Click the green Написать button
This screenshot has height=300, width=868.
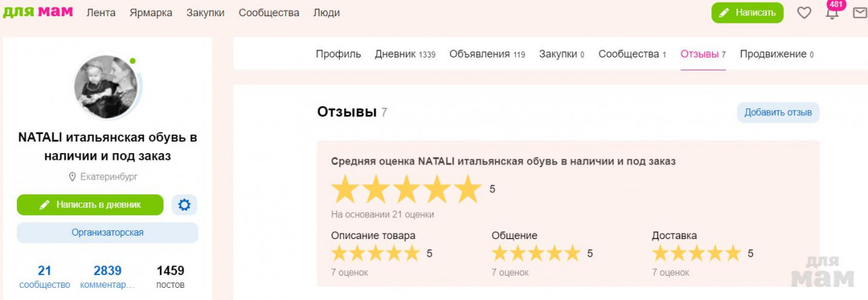[x=747, y=13]
